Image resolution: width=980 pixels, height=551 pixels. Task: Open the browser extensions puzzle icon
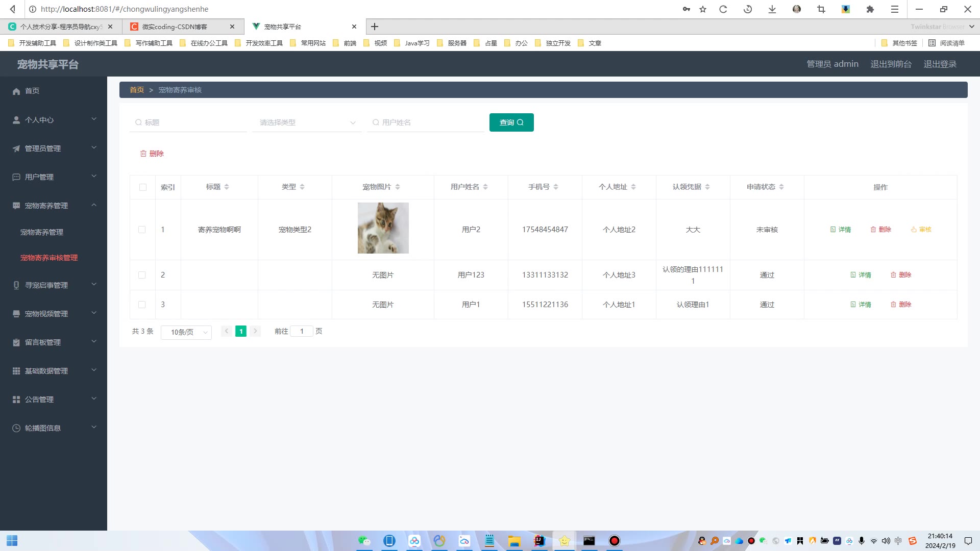point(870,9)
